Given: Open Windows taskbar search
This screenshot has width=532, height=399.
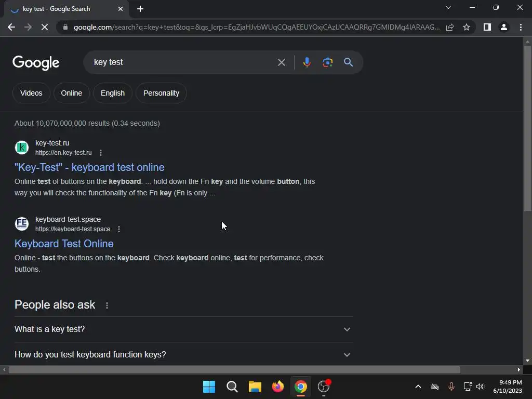Looking at the screenshot, I should point(232,387).
